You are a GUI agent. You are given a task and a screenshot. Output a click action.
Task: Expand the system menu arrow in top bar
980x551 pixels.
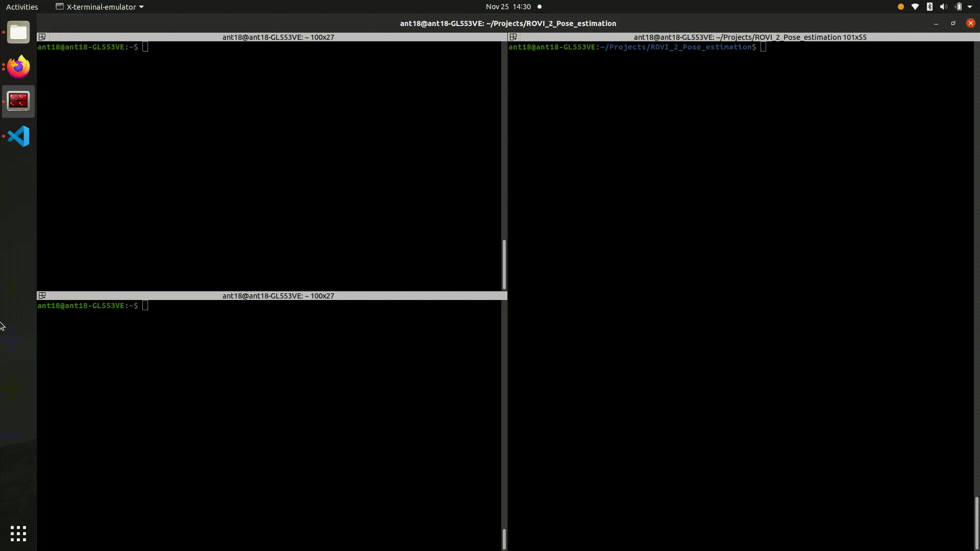click(x=970, y=7)
